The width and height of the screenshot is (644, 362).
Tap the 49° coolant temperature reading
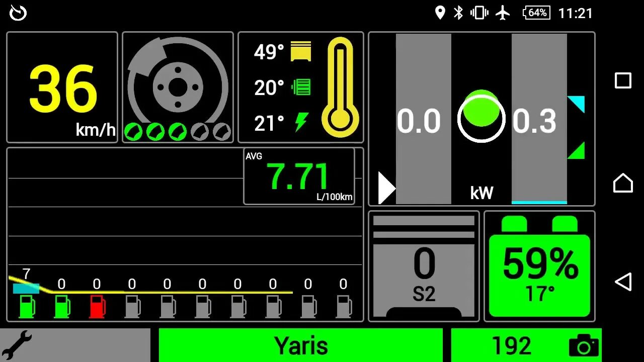269,52
